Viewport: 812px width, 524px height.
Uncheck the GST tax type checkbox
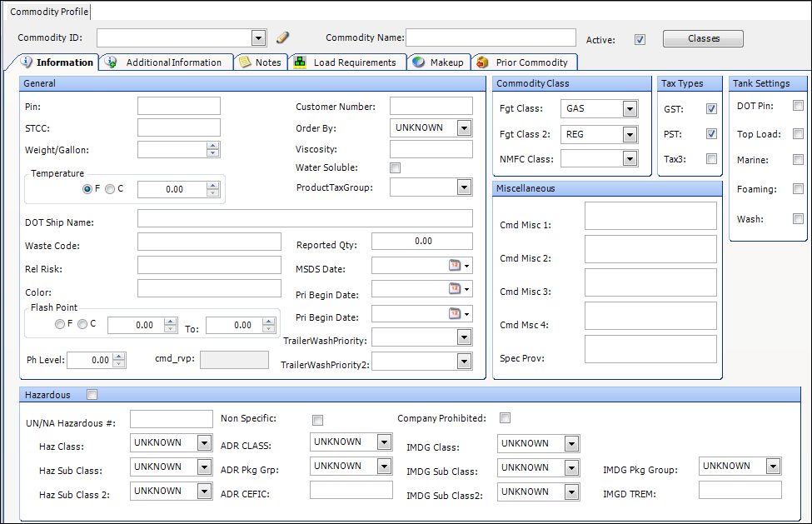tap(711, 109)
